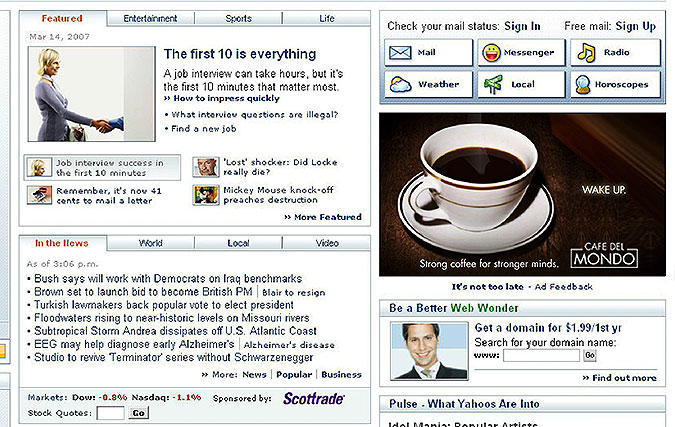Image resolution: width=675 pixels, height=427 pixels.
Task: Click Go button next to Stock Quotes
Action: pyautogui.click(x=139, y=413)
